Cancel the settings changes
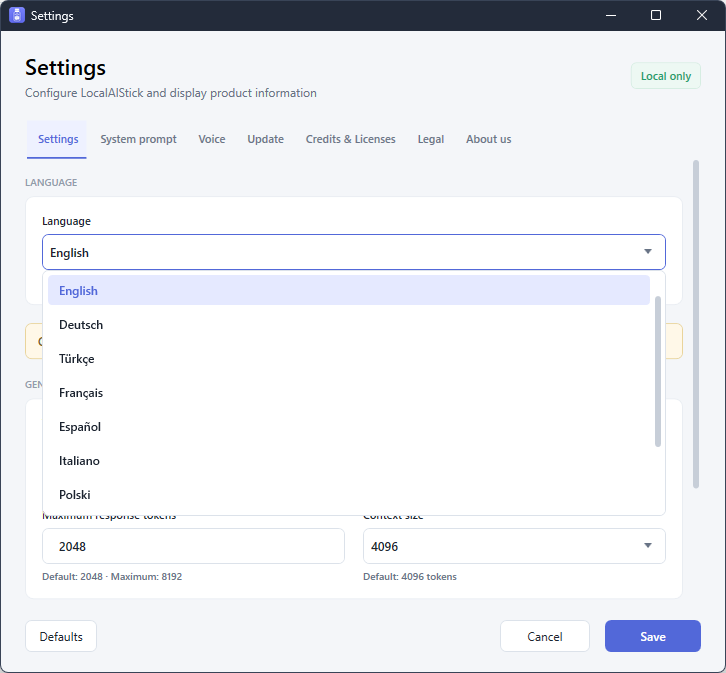Screen dimensions: 726x673 tap(544, 636)
